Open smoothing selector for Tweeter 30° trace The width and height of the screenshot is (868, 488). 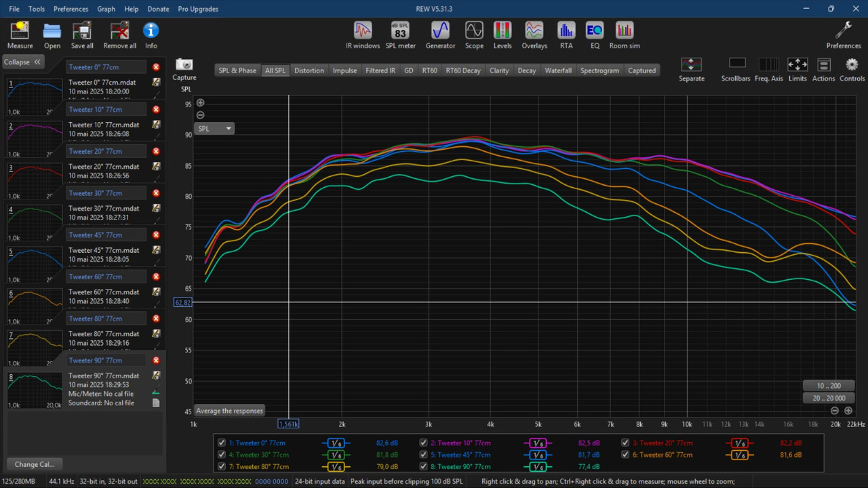[335, 455]
